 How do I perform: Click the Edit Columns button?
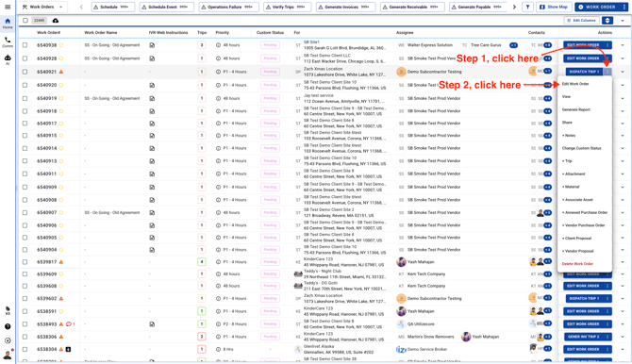[581, 20]
